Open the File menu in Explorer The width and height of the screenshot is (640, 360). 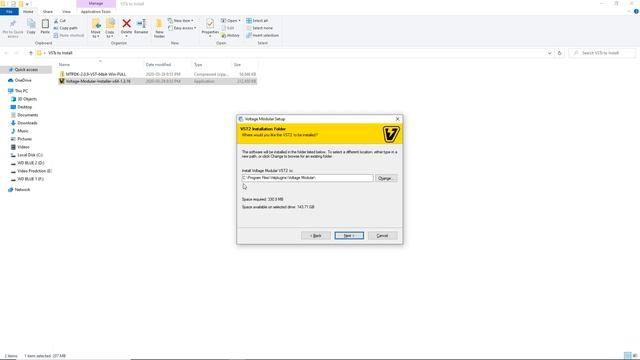tap(9, 11)
